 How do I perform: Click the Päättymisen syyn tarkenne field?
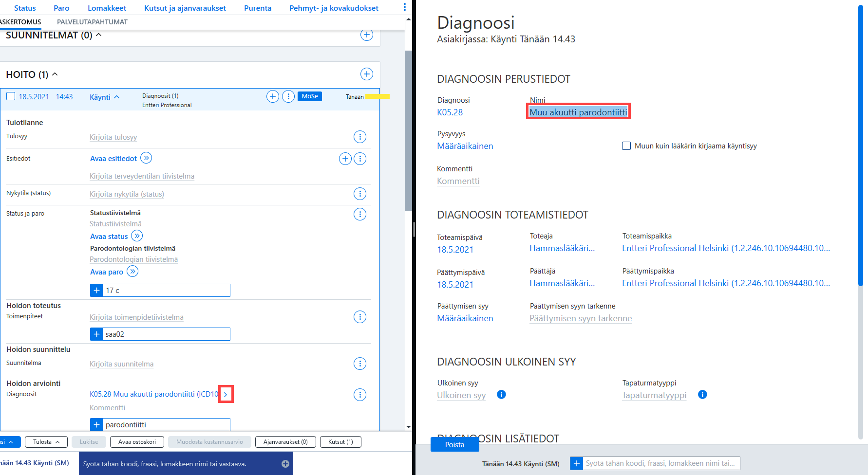[581, 318]
